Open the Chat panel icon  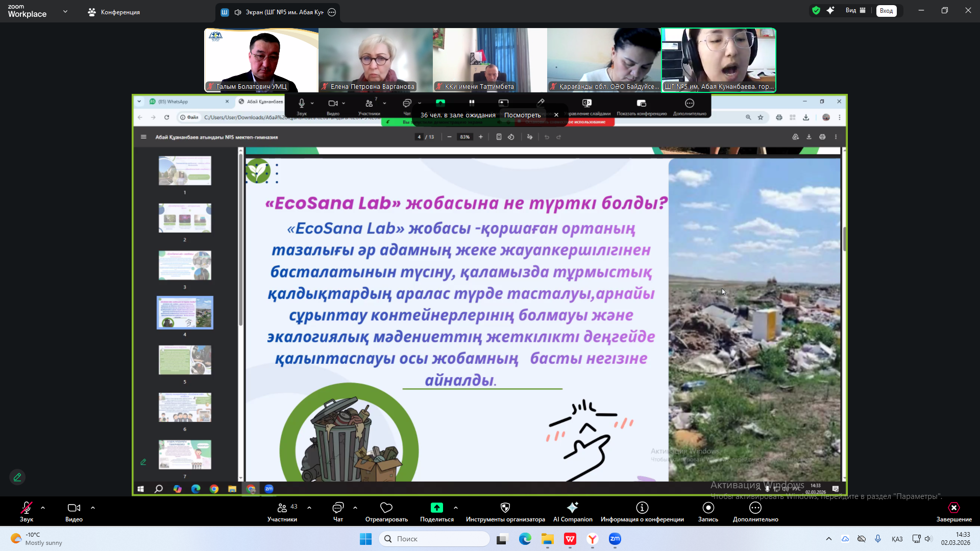pyautogui.click(x=338, y=508)
